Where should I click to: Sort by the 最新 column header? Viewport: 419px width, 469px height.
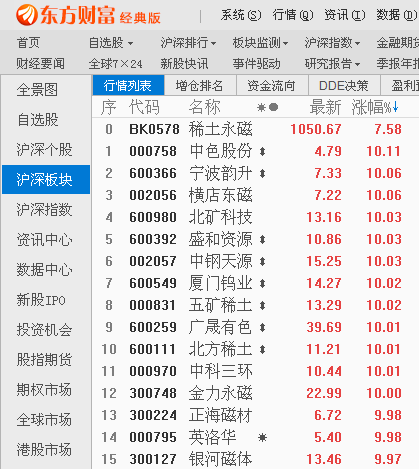click(x=325, y=107)
